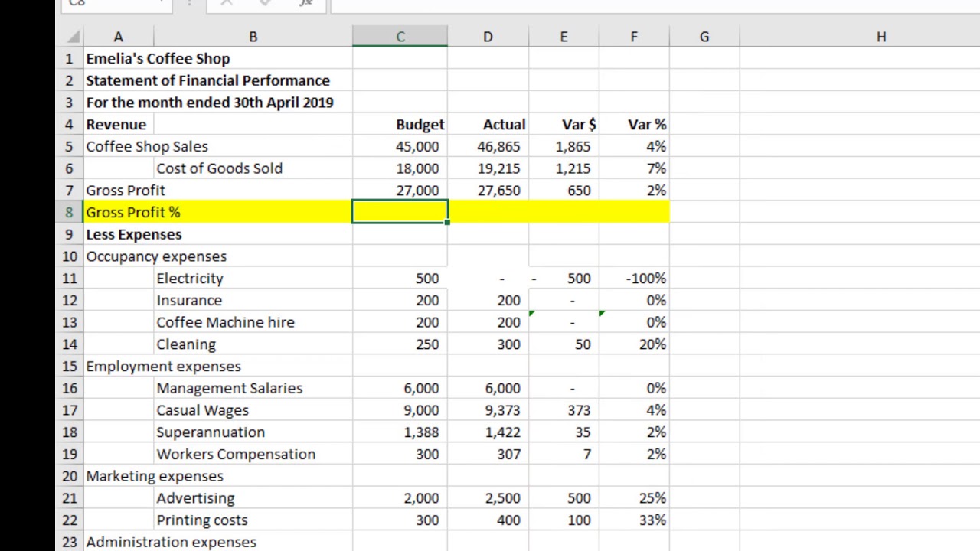980x551 pixels.
Task: Select "For the month ended 30th April 2019"
Action: click(210, 103)
